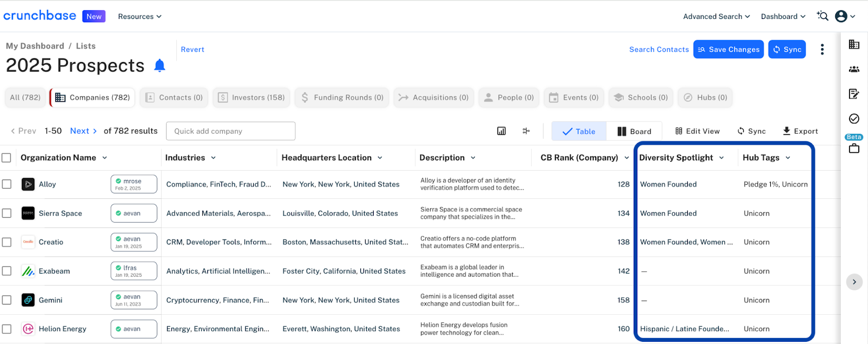Screen dimensions: 868x344
Task: Check the Helion Energy row checkbox
Action: tap(7, 329)
